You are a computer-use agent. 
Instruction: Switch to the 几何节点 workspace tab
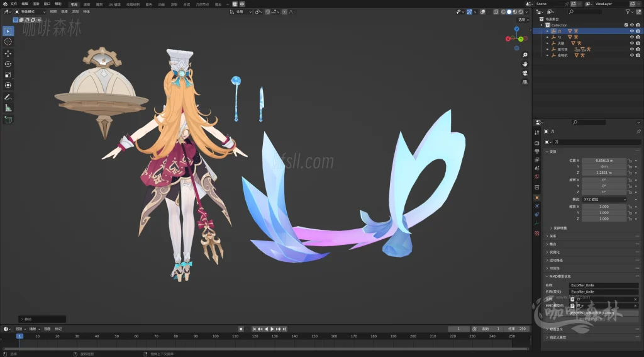202,4
